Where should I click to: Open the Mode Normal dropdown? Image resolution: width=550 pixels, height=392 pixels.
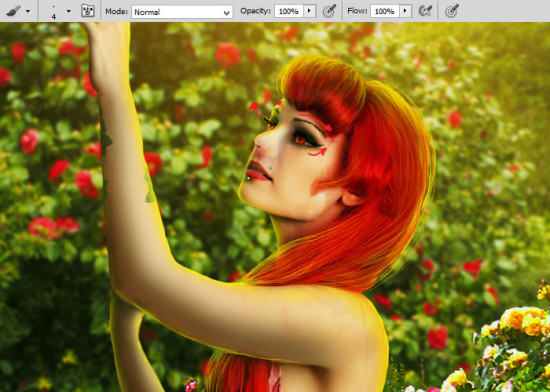pyautogui.click(x=182, y=12)
